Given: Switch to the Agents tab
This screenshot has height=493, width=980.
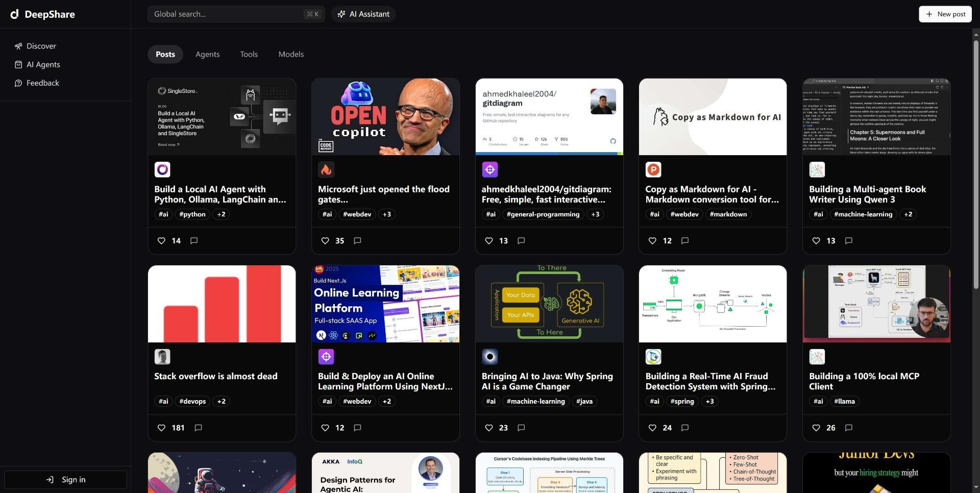Looking at the screenshot, I should (x=207, y=54).
